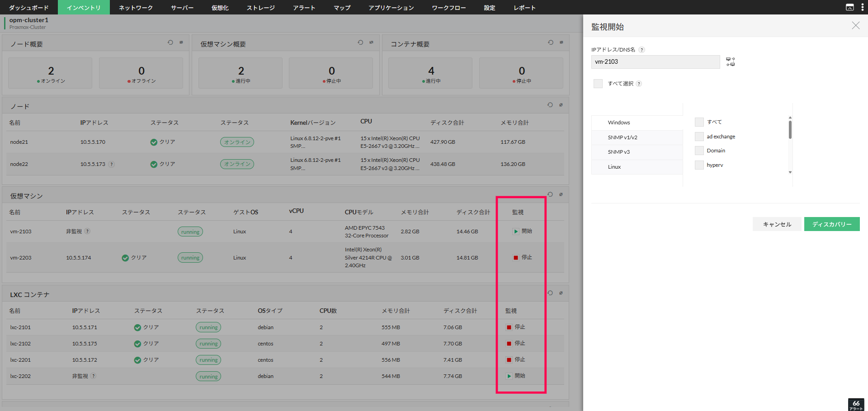Stop monitoring lxc-2101 via its red icon

(x=509, y=327)
